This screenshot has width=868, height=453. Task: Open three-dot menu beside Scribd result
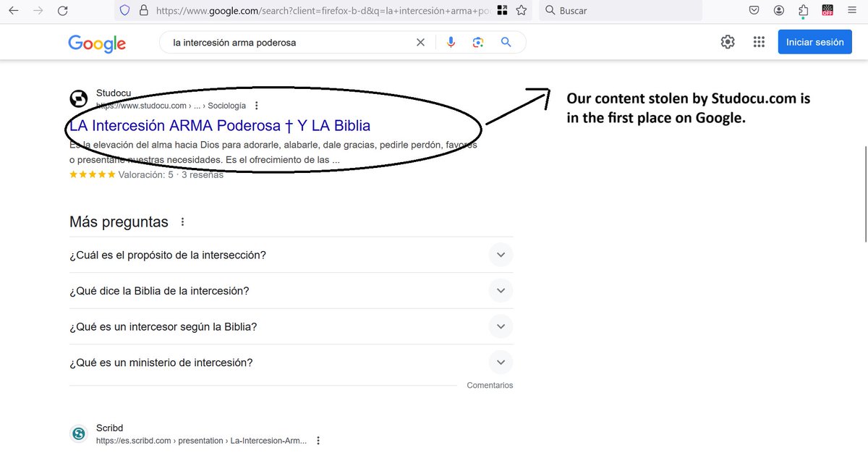(318, 440)
